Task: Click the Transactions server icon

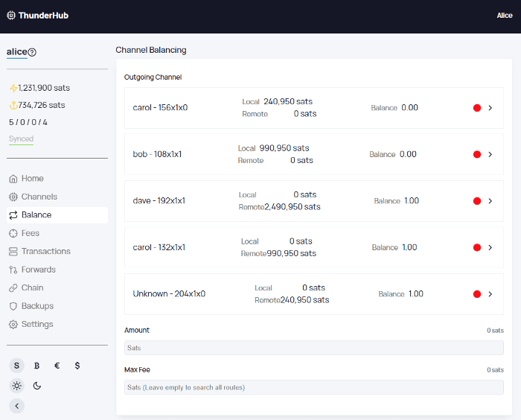Action: point(13,252)
